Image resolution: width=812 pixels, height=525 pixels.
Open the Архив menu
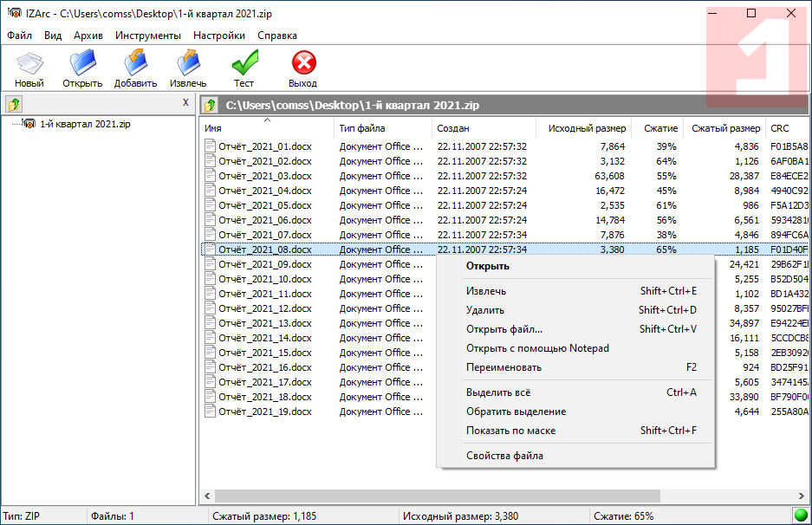(x=88, y=36)
